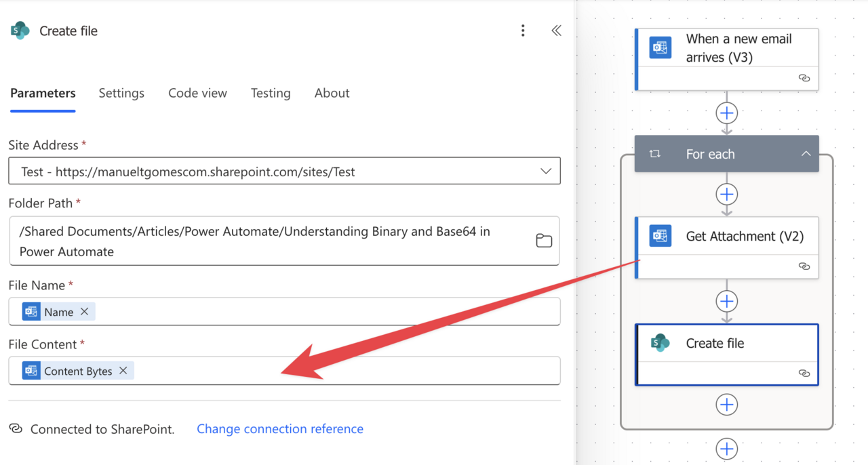Open the Settings tab
The image size is (868, 465).
coord(121,93)
